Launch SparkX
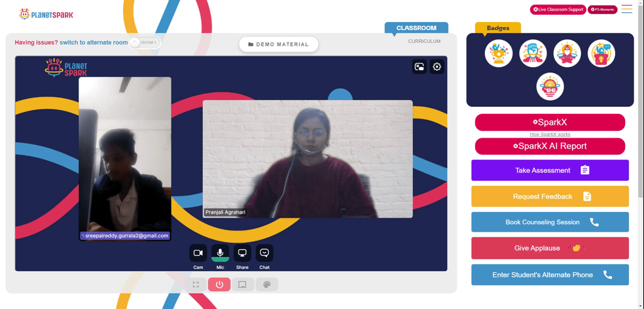The image size is (644, 309). click(550, 122)
